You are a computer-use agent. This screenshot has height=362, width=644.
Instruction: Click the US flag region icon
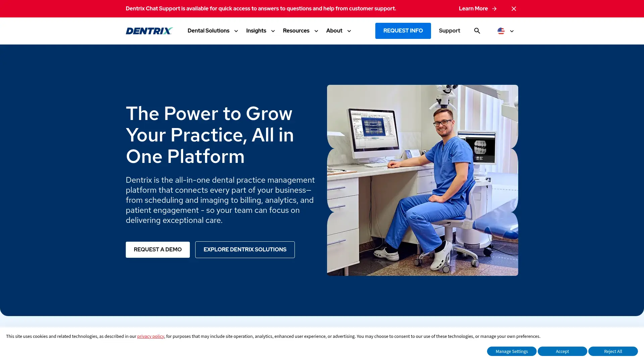coord(501,31)
